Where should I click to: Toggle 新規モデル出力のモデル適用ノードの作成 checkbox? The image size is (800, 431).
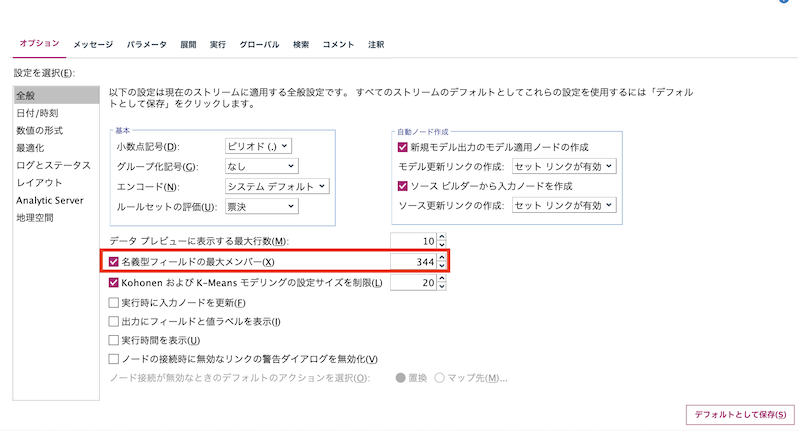tap(403, 147)
